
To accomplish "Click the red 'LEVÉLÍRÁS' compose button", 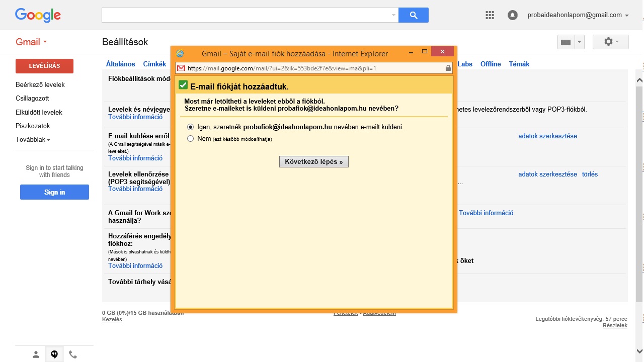I will (x=44, y=66).
